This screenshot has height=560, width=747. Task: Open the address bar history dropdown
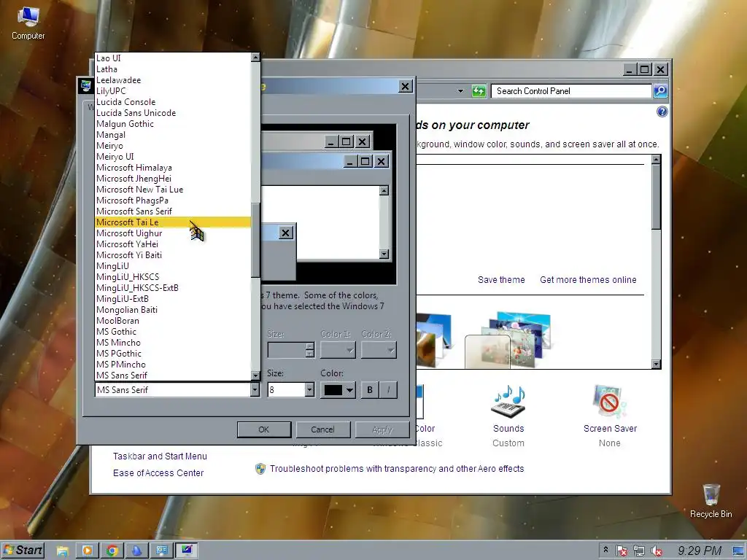click(460, 91)
